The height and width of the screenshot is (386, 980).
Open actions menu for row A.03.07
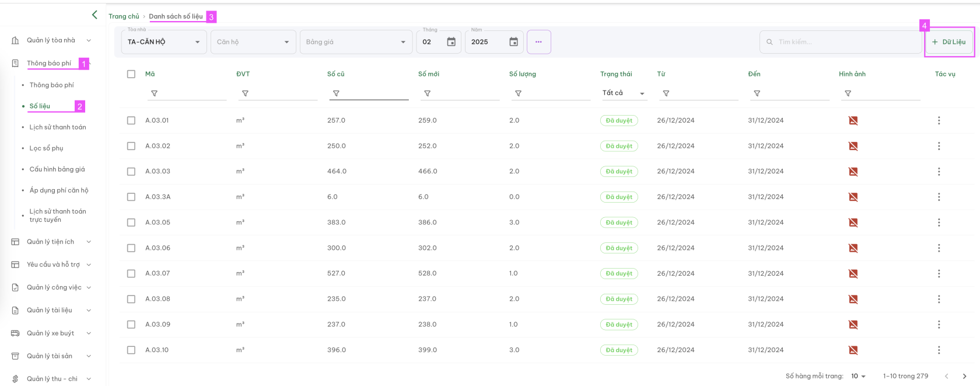point(939,273)
